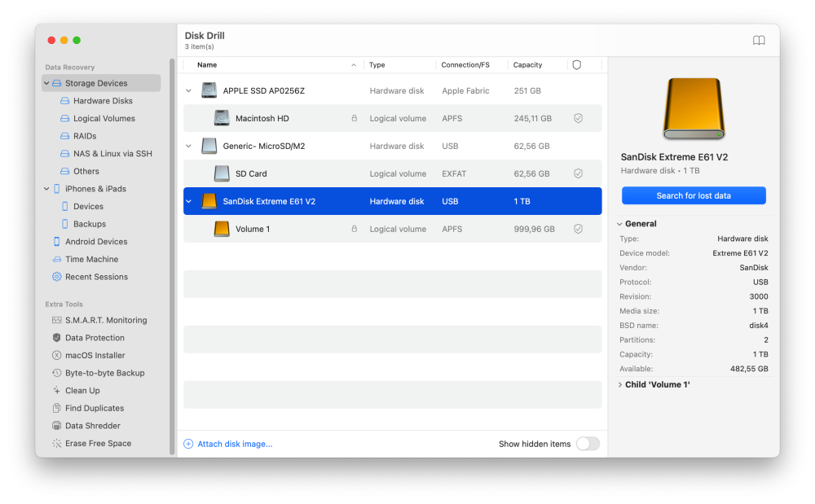Click the 245,11 GB capacity cell

tap(533, 118)
